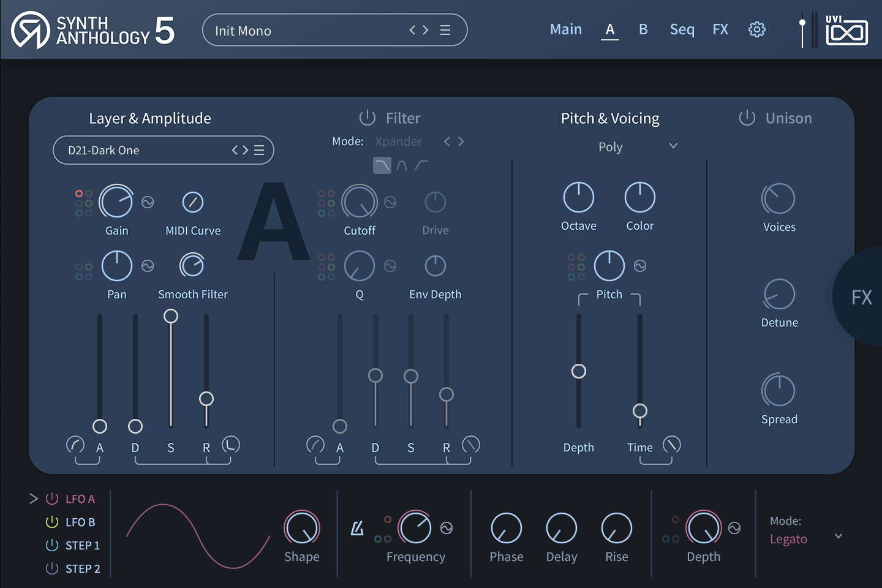The image size is (882, 588).
Task: Toggle STEP 1 power button
Action: point(52,545)
